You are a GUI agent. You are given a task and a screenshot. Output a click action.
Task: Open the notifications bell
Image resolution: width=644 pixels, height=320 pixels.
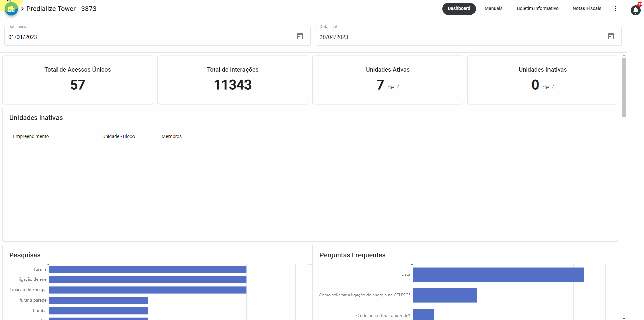click(635, 10)
